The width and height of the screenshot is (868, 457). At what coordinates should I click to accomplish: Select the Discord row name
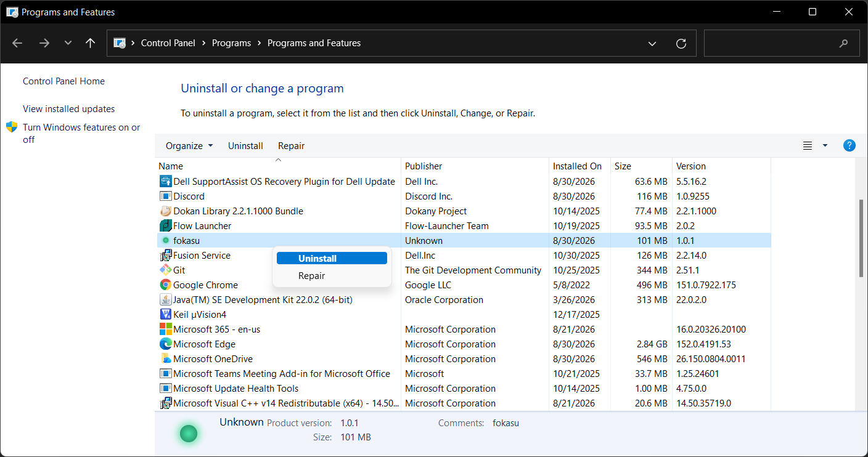(189, 196)
